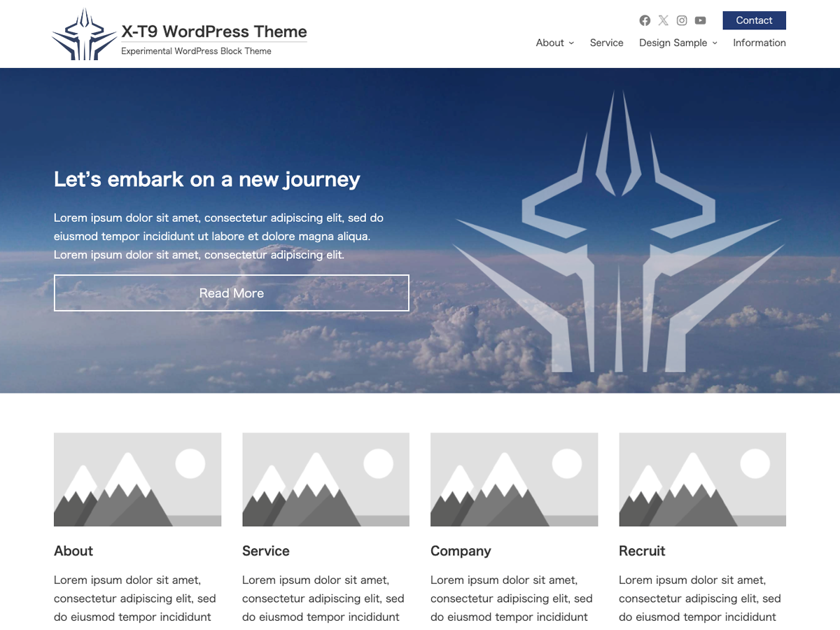Expand the Design Sample submenu chevron
The width and height of the screenshot is (840, 630).
[715, 43]
